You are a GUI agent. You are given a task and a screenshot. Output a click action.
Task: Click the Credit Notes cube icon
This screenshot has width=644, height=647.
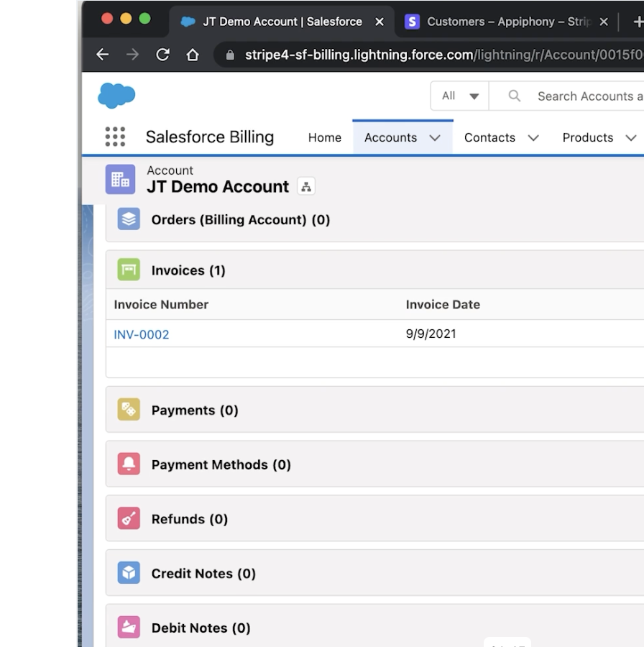127,573
